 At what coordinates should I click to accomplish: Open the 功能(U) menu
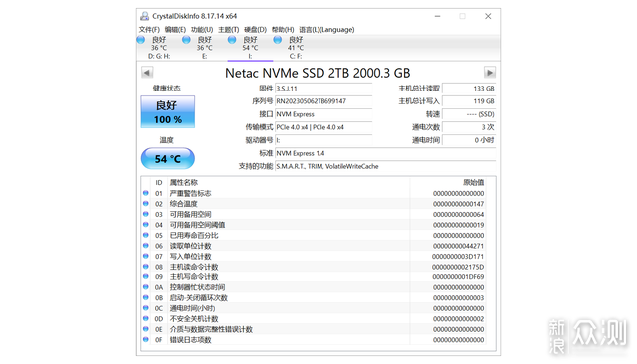click(202, 30)
